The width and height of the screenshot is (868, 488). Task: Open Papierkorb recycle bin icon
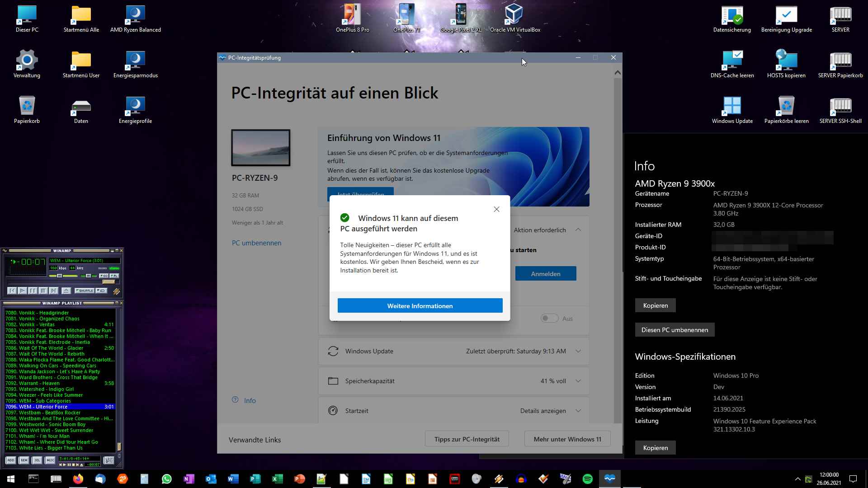pyautogui.click(x=27, y=110)
